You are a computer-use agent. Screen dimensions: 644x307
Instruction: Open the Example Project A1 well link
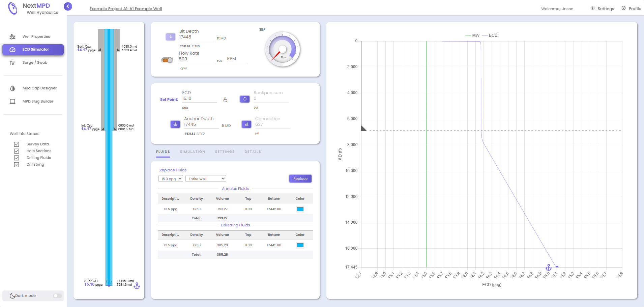[x=125, y=8]
